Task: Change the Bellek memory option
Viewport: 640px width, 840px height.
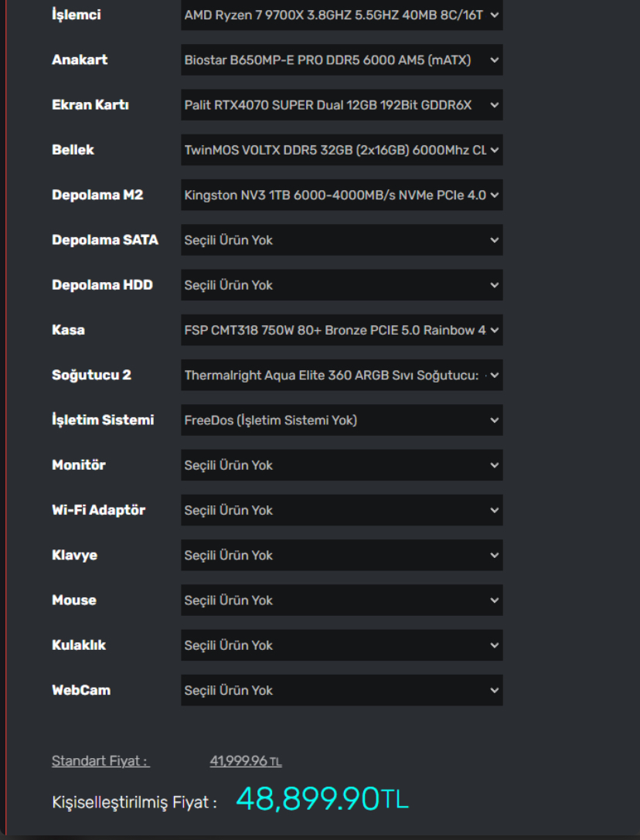Action: coord(342,150)
